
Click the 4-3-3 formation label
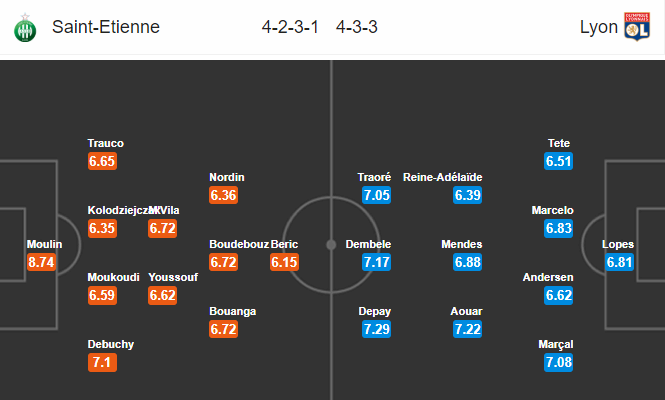coord(357,27)
